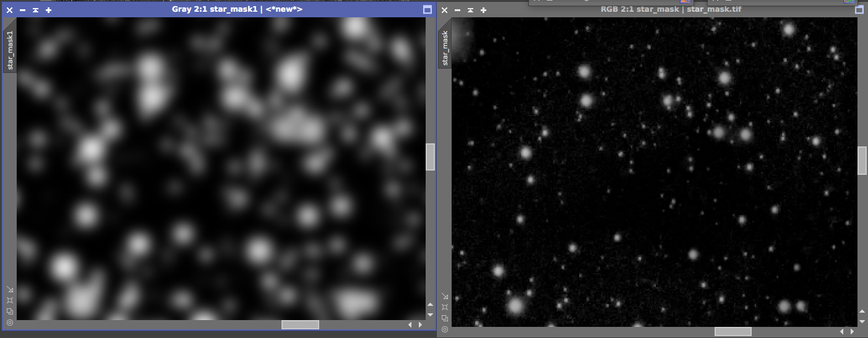Click the zoom-to-fit square icon in star_mask.tif window
Screen dimensions: 868x338
click(x=445, y=307)
